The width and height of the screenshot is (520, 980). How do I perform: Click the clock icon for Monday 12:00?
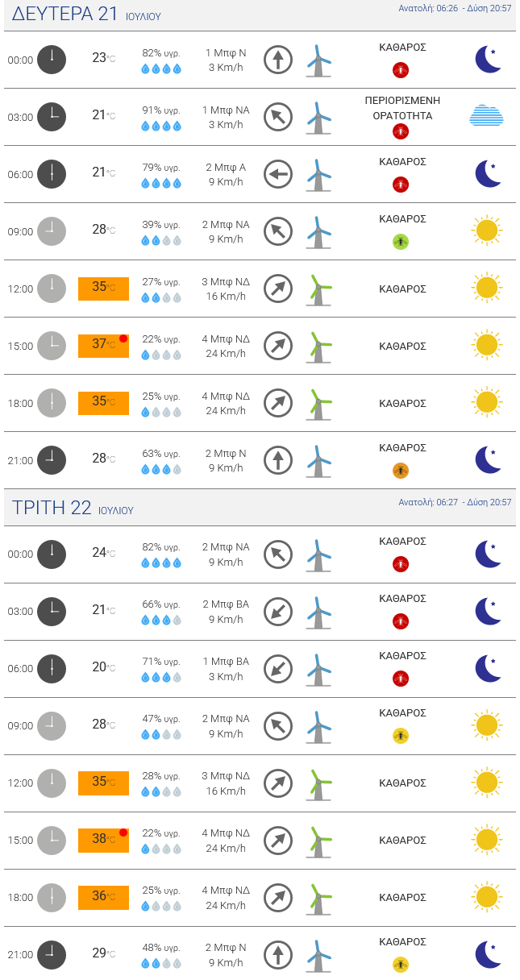click(52, 289)
